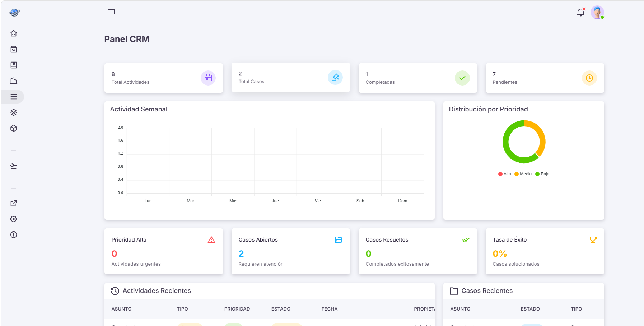Sort Casos Recientes by ESTADO column
Viewport: 644px width, 326px height.
530,309
